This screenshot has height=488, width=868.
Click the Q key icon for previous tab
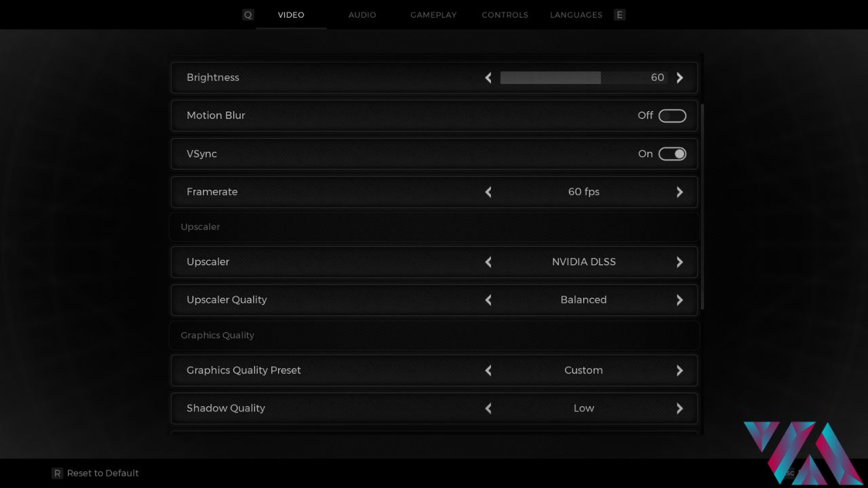[x=248, y=15]
